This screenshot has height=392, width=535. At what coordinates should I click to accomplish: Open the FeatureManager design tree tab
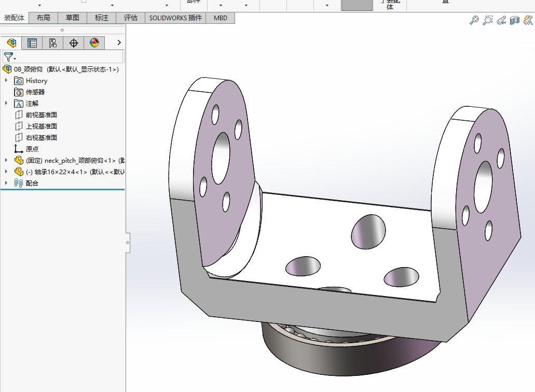(x=11, y=43)
